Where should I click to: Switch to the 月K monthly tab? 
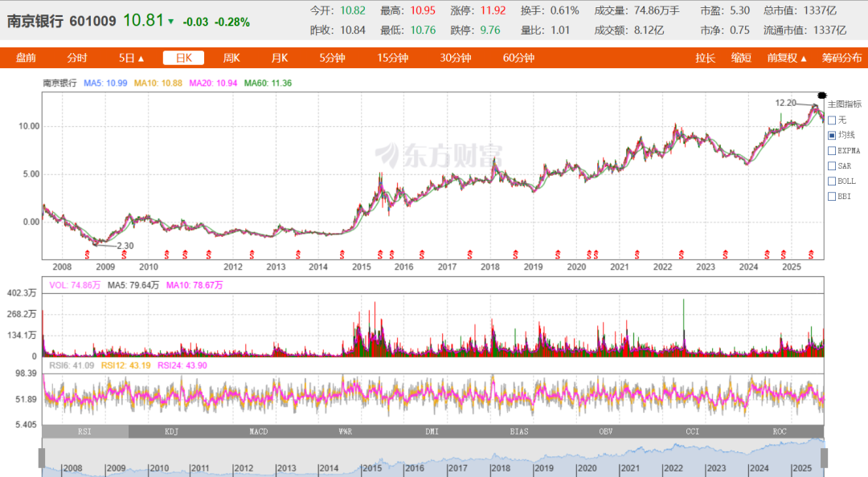tap(280, 58)
